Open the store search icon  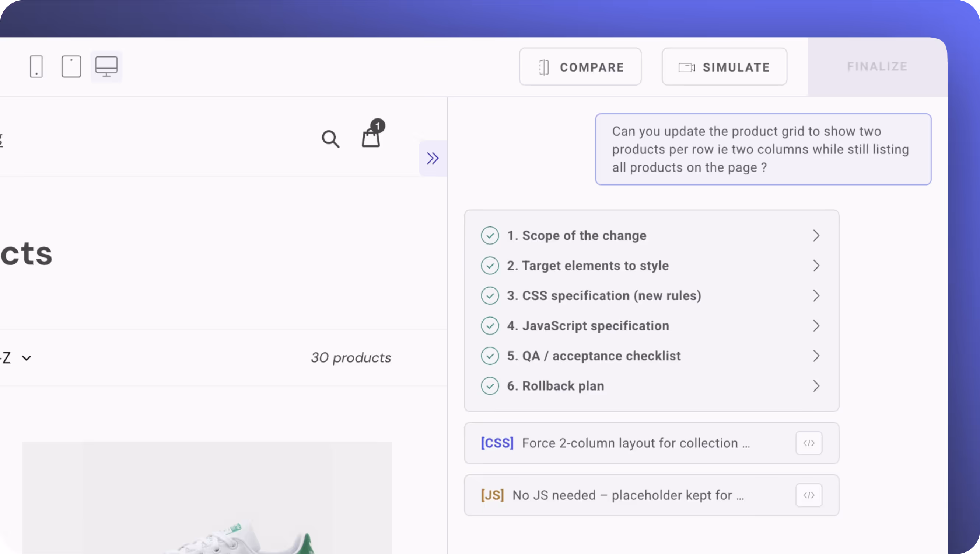330,139
